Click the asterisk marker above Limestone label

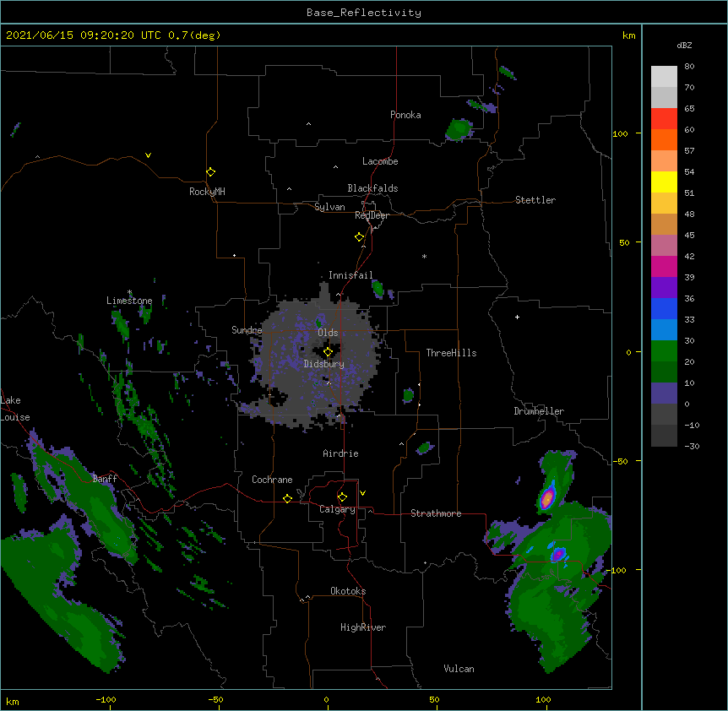(x=129, y=292)
